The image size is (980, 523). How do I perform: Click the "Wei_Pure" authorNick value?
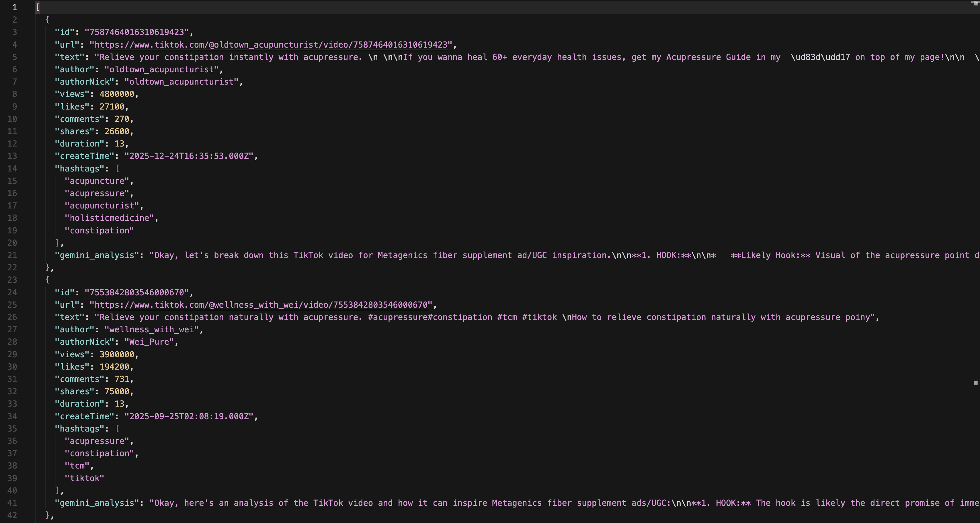pos(149,342)
